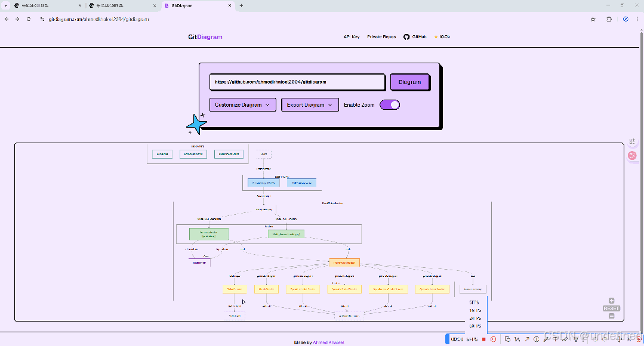Zoom in with the plus button
This screenshot has height=346, width=644.
[x=611, y=301]
